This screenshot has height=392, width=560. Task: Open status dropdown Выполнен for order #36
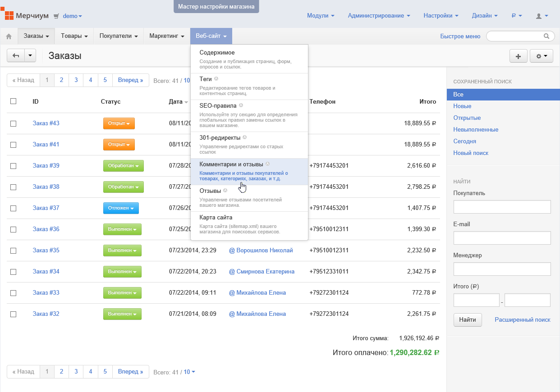(122, 229)
